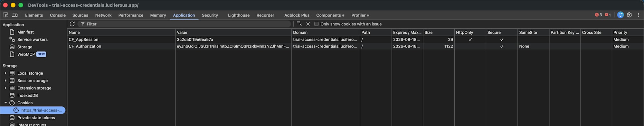Sort by Secure column header
The height and width of the screenshot is (126, 644).
(x=502, y=32)
